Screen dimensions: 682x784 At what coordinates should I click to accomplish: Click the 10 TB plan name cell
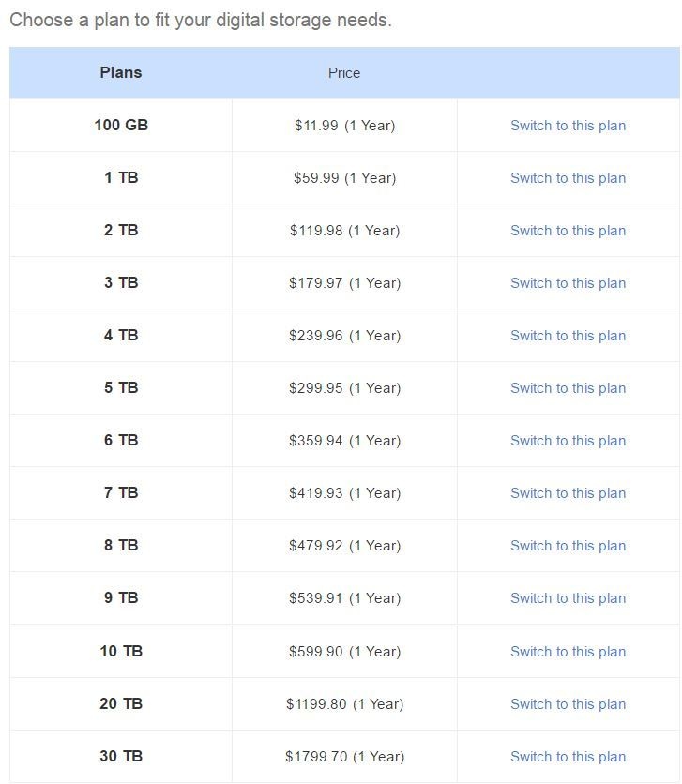coord(121,651)
